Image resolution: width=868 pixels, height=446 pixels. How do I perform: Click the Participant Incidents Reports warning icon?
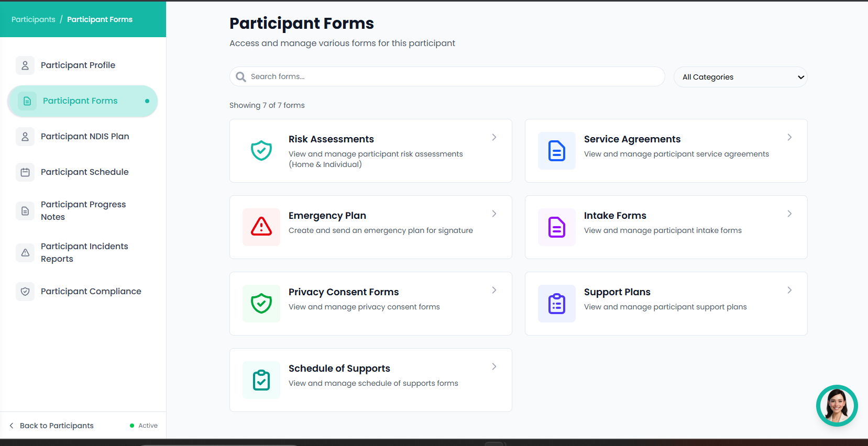coord(25,252)
